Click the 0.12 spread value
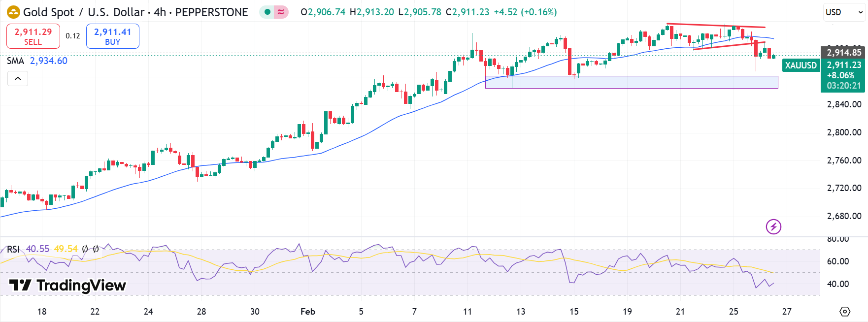Image resolution: width=868 pixels, height=322 pixels. pos(73,36)
